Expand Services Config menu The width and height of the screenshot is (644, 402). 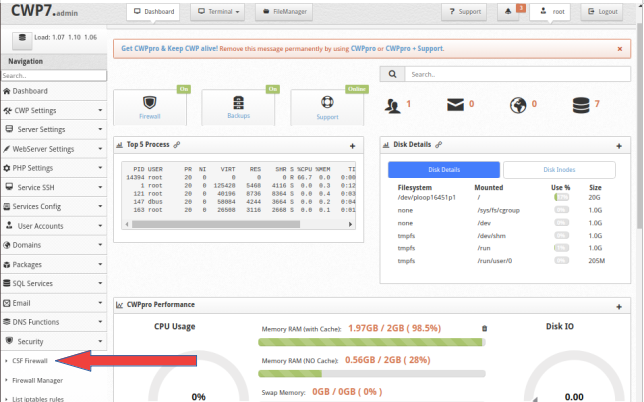coord(54,207)
